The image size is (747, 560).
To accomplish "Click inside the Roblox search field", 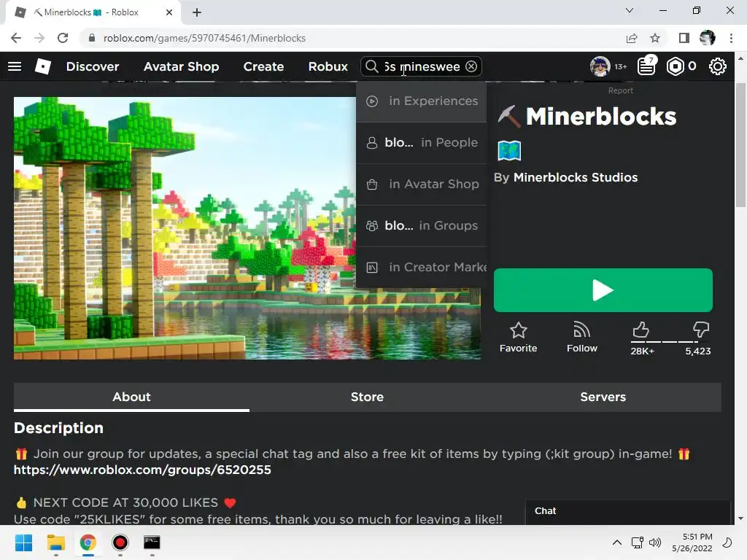I will click(x=422, y=66).
